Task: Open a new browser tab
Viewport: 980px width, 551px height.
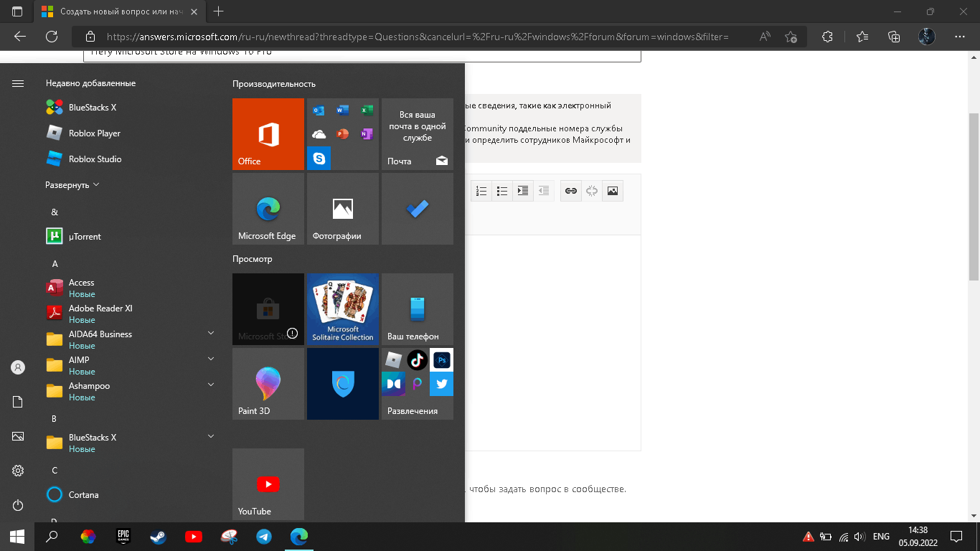Action: (x=219, y=11)
